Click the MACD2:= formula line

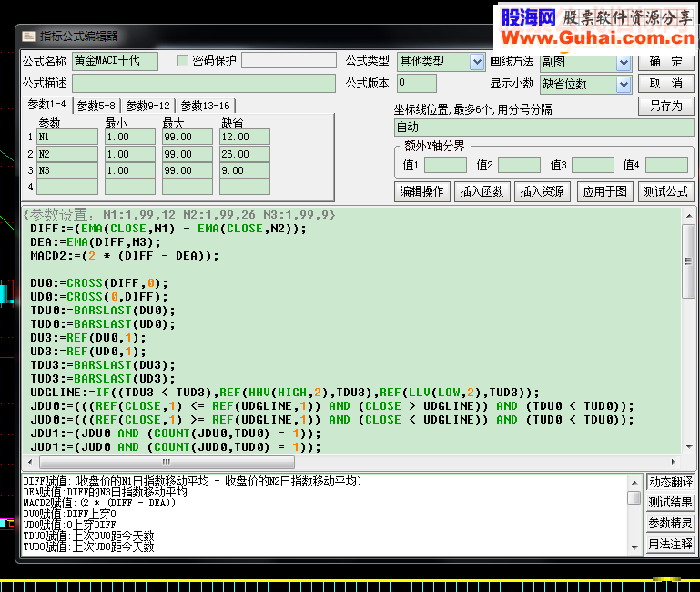124,256
